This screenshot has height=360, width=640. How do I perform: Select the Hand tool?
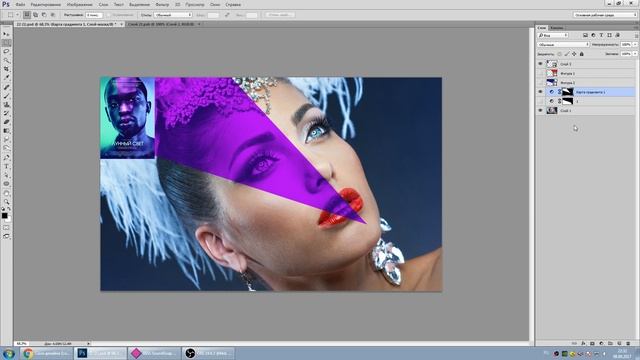click(6, 193)
